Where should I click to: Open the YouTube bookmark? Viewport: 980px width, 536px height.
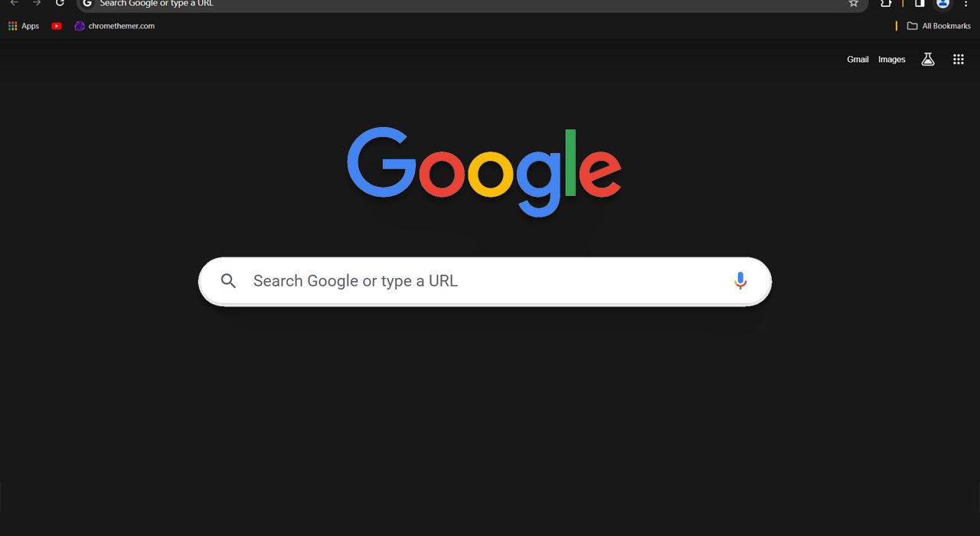57,26
